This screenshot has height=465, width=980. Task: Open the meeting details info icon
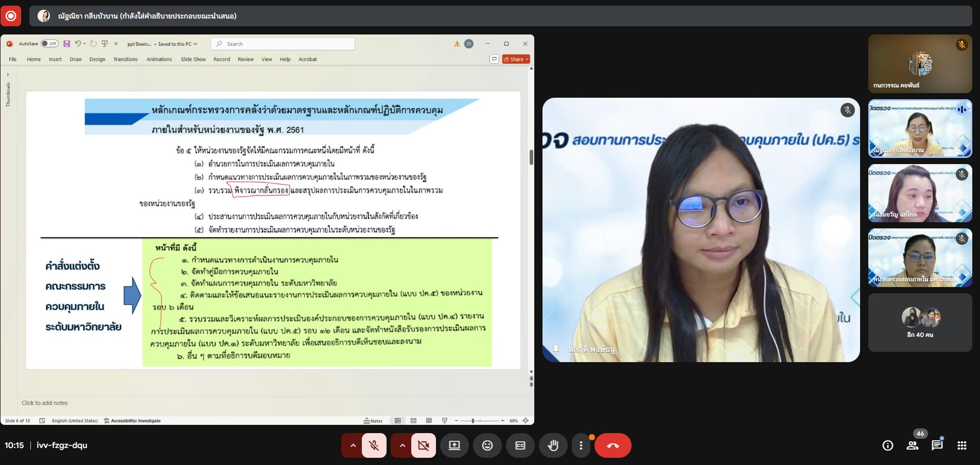887,445
